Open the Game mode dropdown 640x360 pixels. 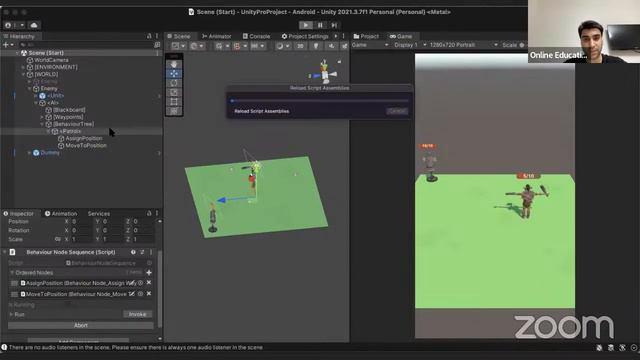tap(370, 45)
